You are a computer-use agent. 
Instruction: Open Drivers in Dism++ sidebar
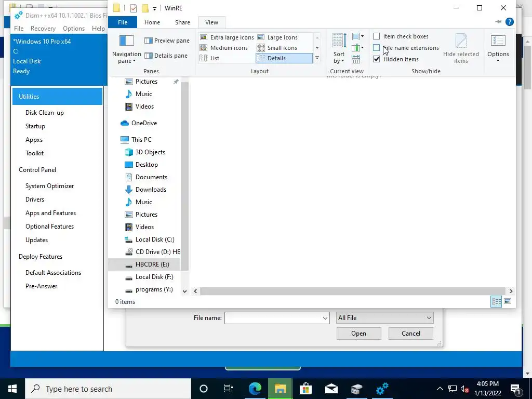35,199
